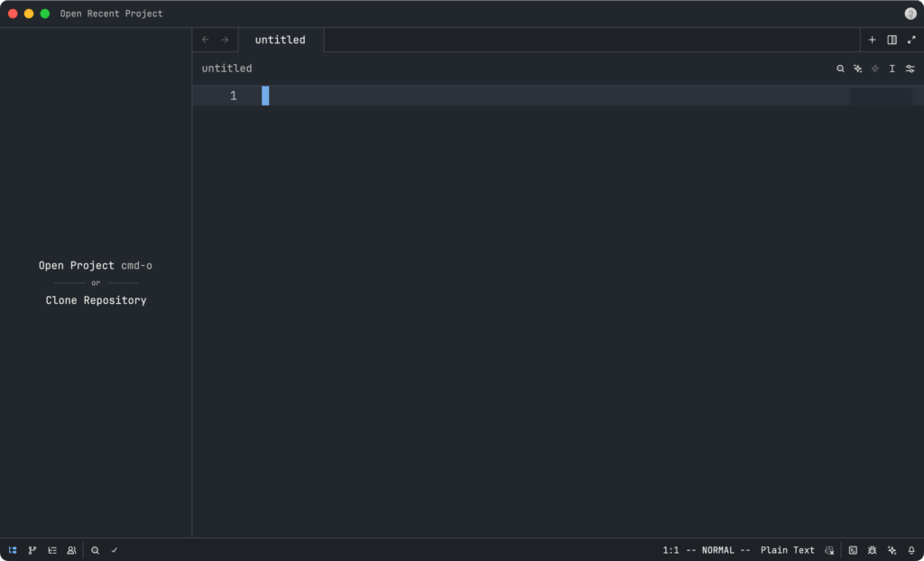Click selections text-cursor icon in editor toolbar
924x561 pixels.
(x=892, y=69)
